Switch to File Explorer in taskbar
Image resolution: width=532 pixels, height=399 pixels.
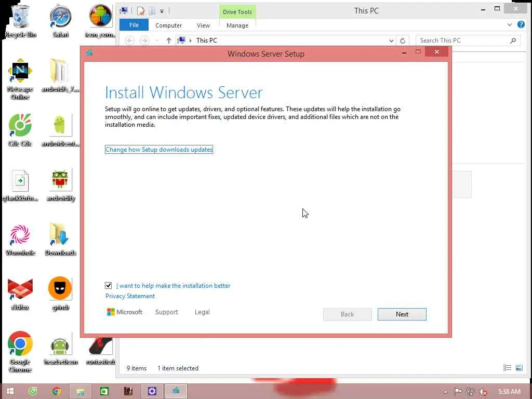81,391
